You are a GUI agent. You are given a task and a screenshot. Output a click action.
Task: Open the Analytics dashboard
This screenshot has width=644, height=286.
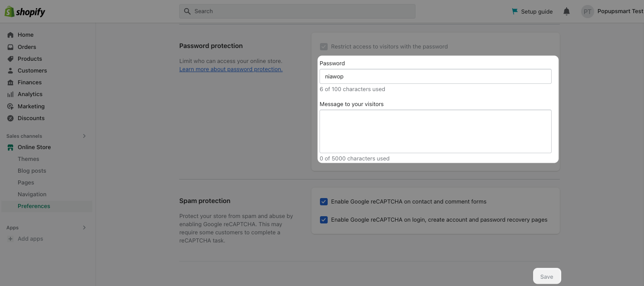coord(30,94)
